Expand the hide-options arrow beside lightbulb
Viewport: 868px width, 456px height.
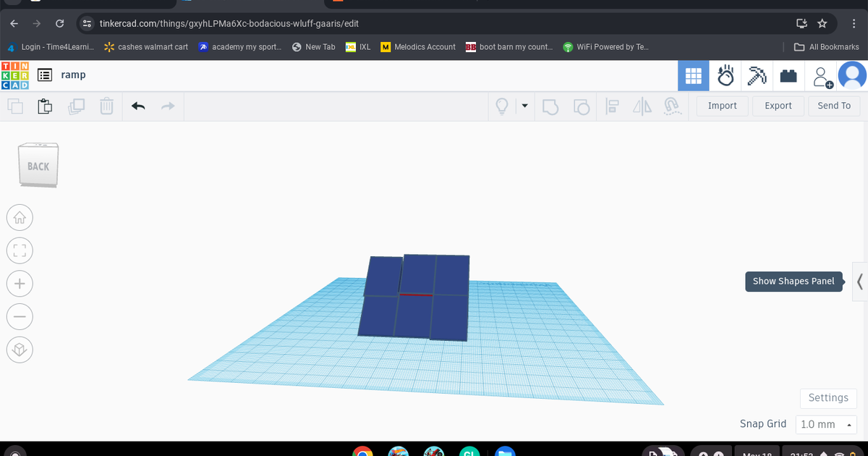point(525,106)
